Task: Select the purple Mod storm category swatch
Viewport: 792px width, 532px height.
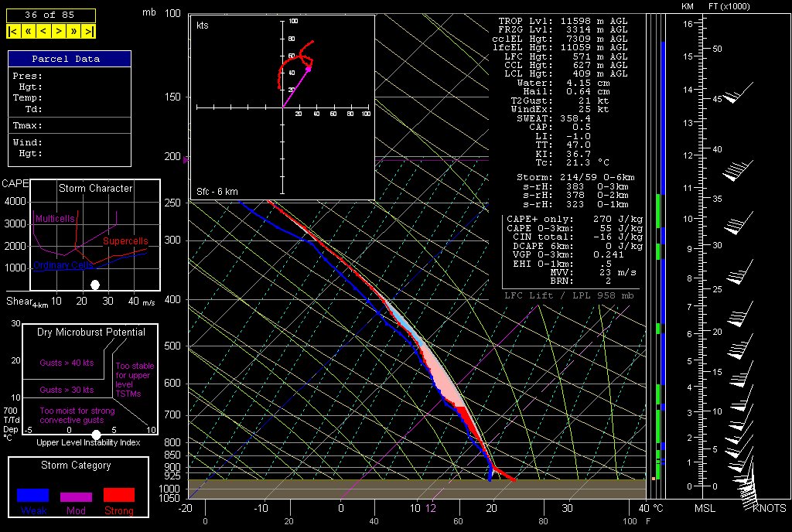Action: pyautogui.click(x=76, y=496)
